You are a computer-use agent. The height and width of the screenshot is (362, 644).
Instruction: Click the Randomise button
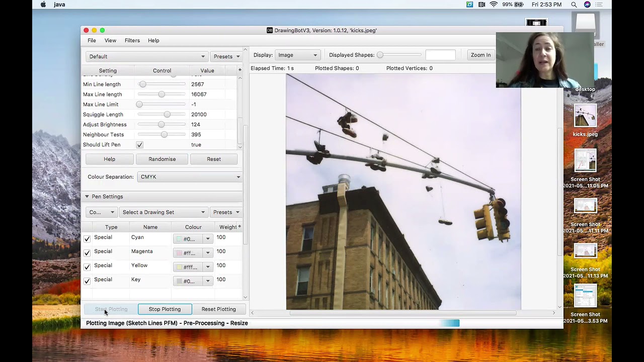(x=162, y=159)
